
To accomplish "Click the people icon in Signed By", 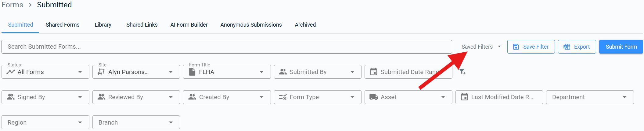I will coord(11,97).
